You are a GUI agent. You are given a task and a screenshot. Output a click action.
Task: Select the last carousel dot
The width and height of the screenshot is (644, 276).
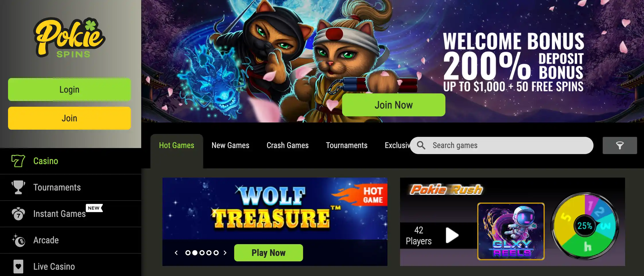216,253
